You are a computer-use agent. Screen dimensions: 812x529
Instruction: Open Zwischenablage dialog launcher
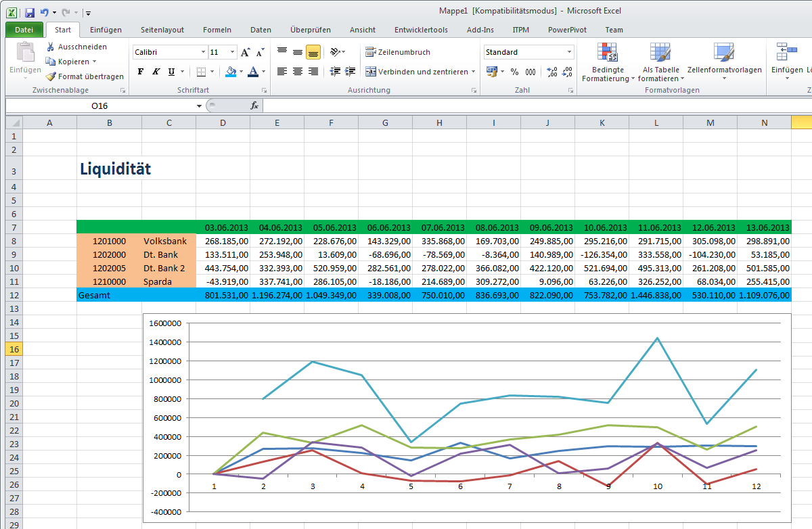123,91
